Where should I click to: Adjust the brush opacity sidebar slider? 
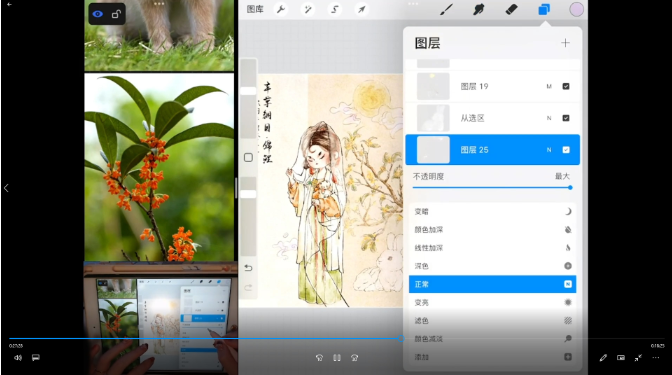tap(248, 194)
